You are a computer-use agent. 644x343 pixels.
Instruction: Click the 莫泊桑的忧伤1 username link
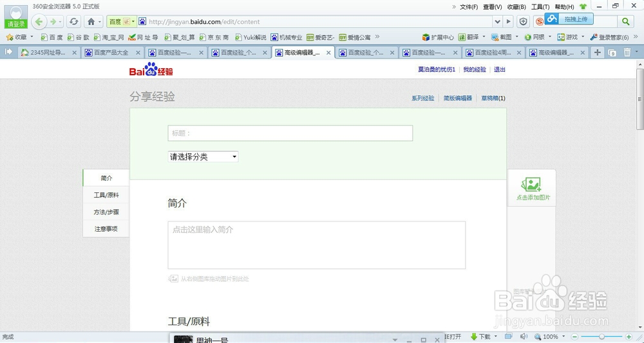pyautogui.click(x=437, y=70)
